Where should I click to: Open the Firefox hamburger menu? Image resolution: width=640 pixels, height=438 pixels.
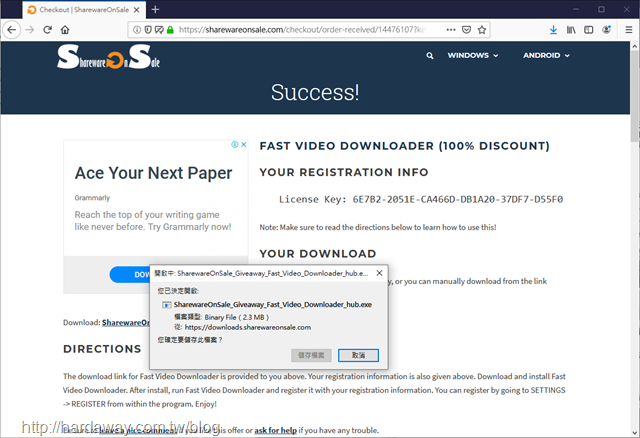[629, 30]
